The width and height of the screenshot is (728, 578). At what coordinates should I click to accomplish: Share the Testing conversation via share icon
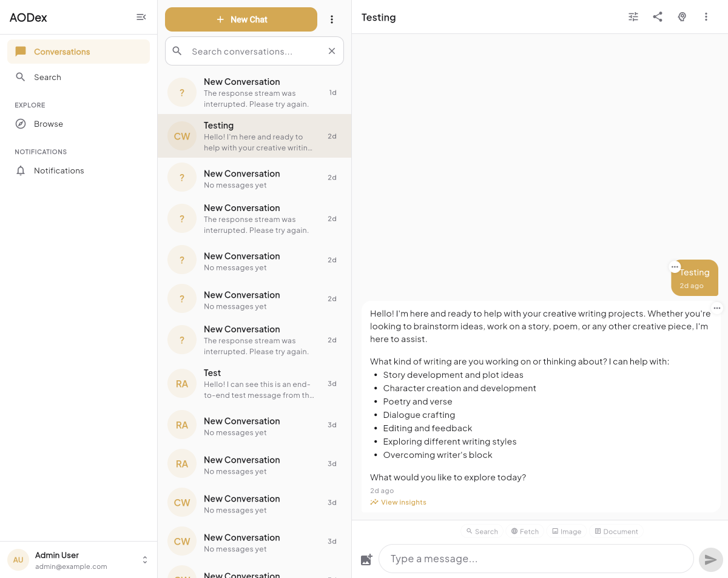click(658, 17)
